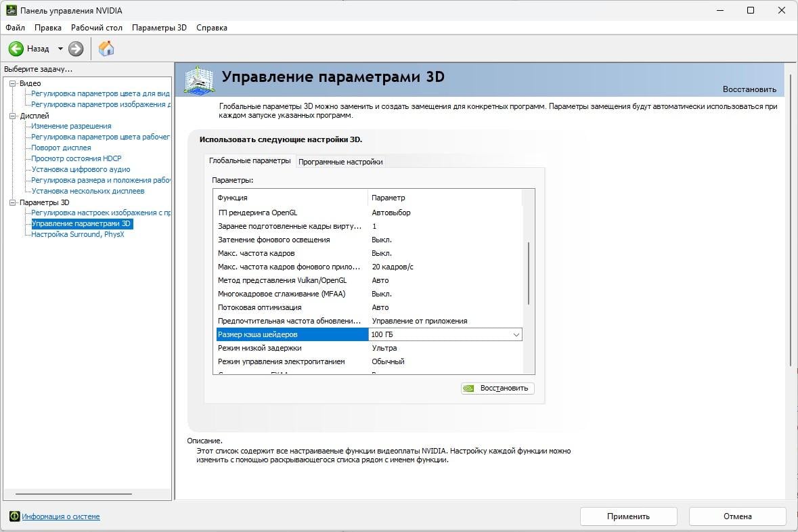Click the Параметр column header

445,198
